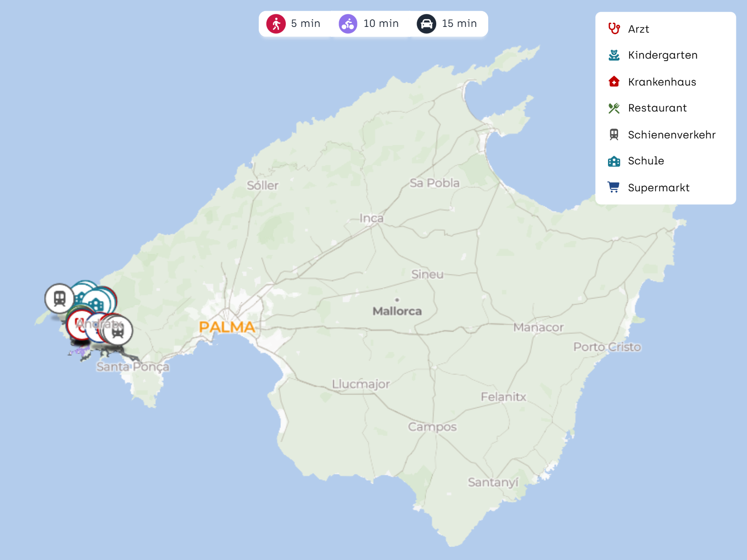Click the PALMA city label on map
Image resolution: width=747 pixels, height=560 pixels.
point(227,327)
